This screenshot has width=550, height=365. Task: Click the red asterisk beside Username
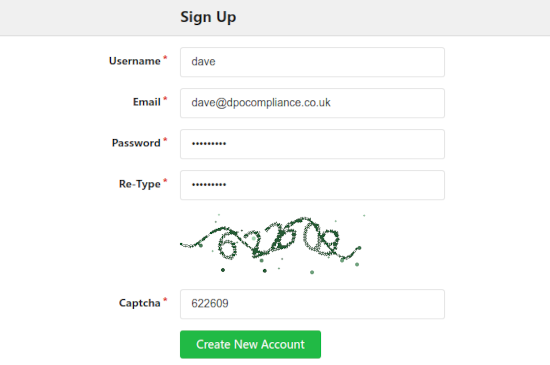pyautogui.click(x=165, y=58)
